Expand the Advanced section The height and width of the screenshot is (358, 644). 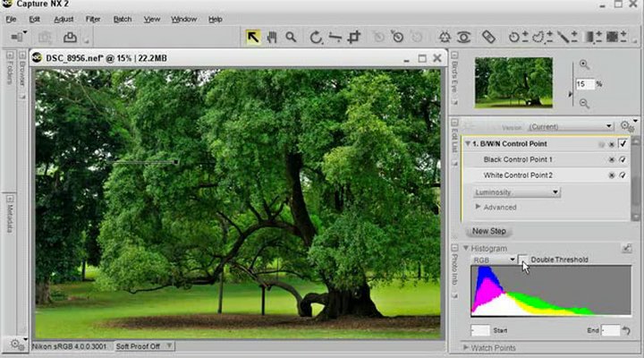point(478,207)
